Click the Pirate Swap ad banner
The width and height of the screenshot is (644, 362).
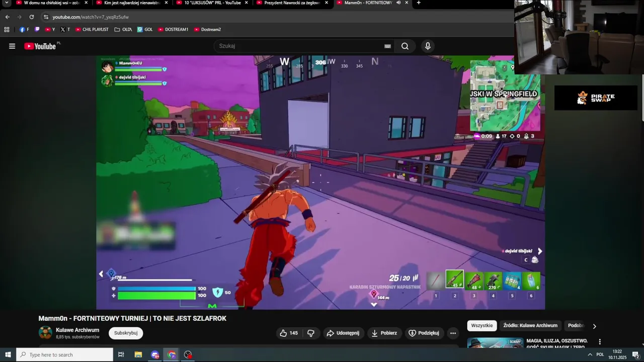(x=596, y=98)
